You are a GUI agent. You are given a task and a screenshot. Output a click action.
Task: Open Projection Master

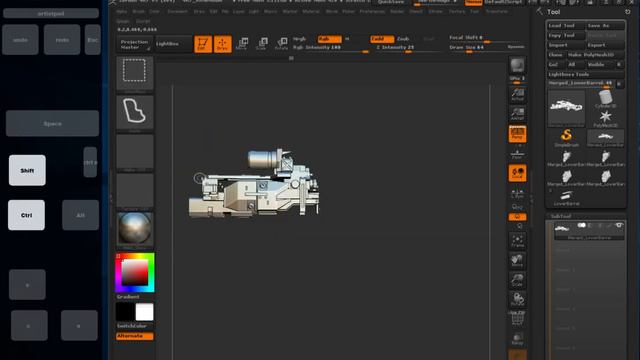134,44
